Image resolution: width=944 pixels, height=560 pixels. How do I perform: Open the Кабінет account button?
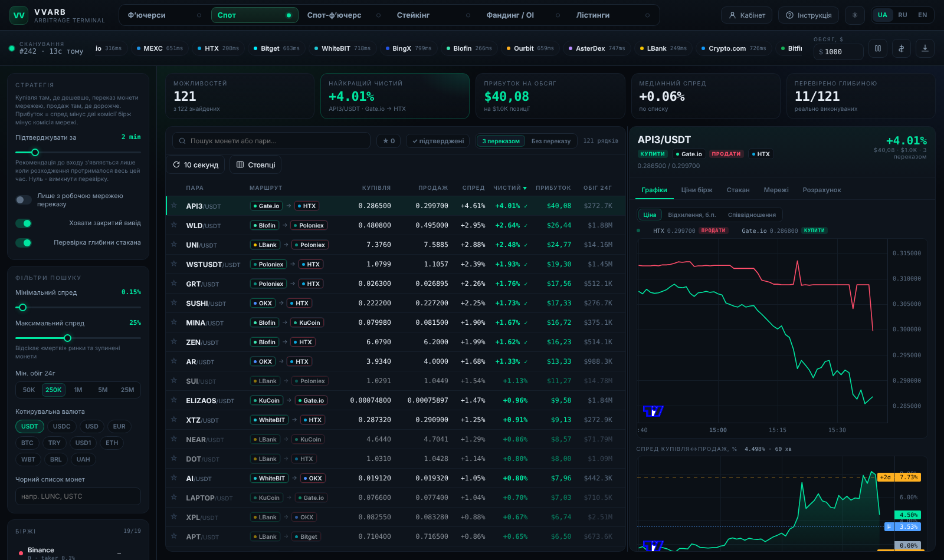746,15
